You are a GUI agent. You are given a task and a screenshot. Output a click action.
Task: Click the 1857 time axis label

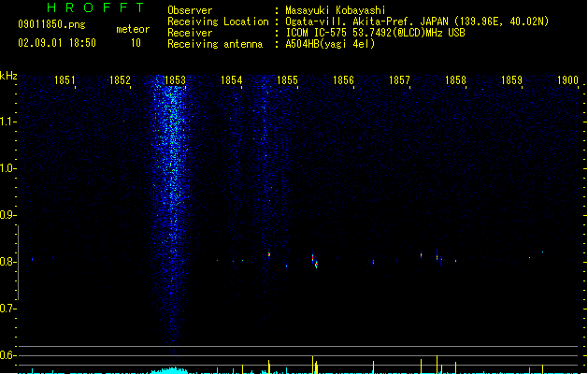click(x=399, y=80)
